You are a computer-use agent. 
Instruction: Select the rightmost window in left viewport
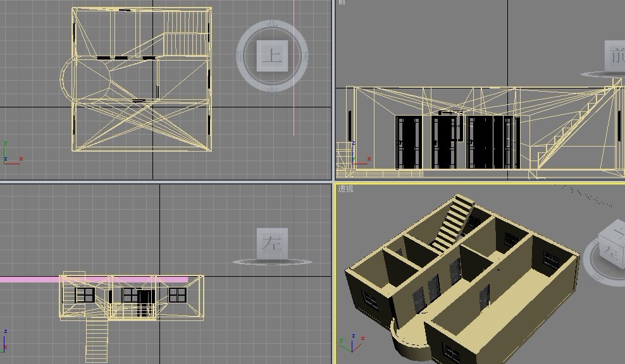pyautogui.click(x=178, y=295)
